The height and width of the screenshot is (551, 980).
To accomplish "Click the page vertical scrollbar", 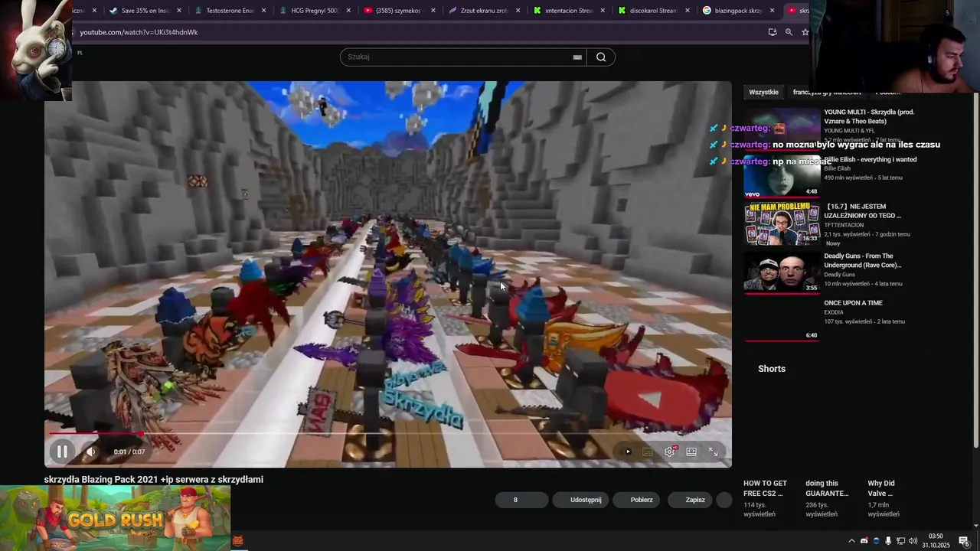I will click(x=975, y=264).
